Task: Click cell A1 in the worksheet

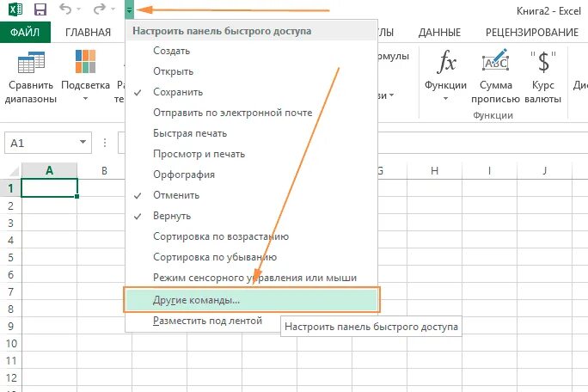Action: click(50, 188)
